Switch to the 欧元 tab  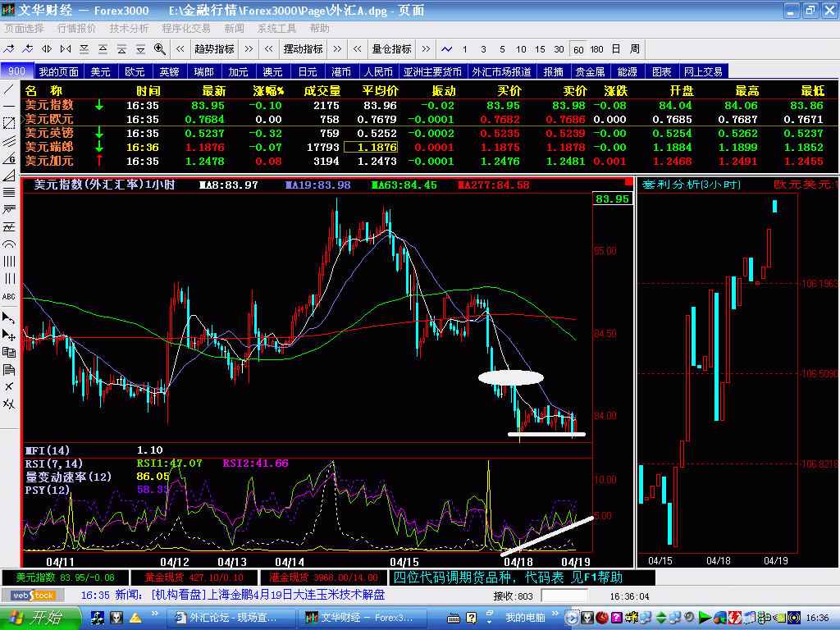click(x=135, y=71)
